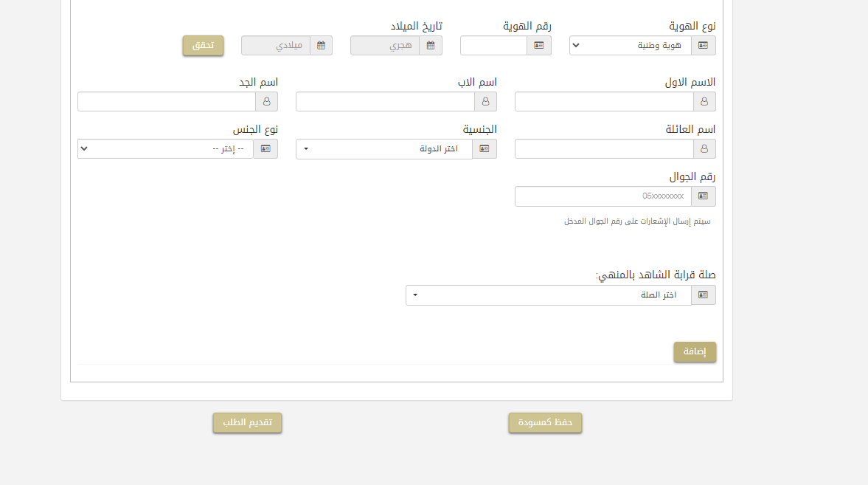Image resolution: width=868 pixels, height=485 pixels.
Task: Open the نوع الهوية dropdown
Action: [630, 46]
